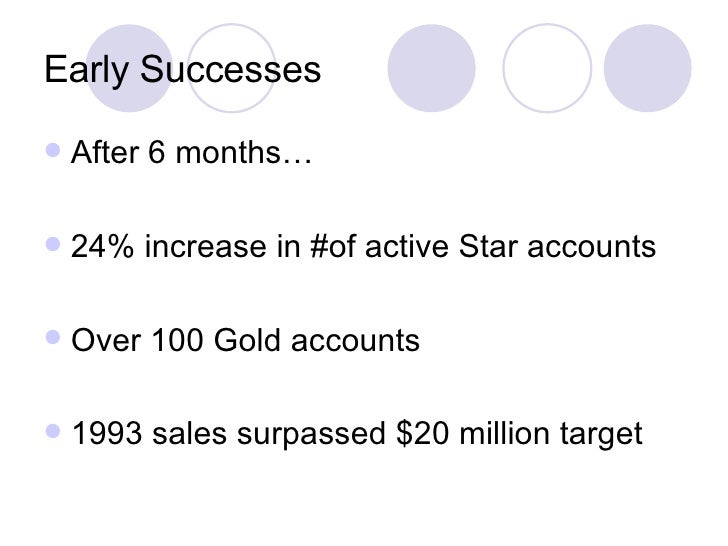
Task: Select the 'Over 100 Gold accounts' text
Action: tap(245, 340)
